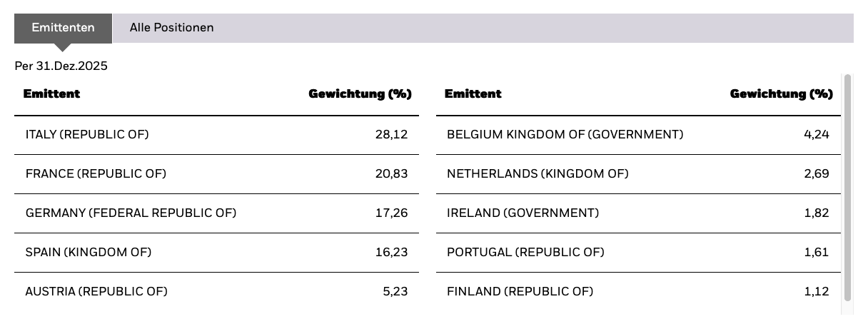Sort by right Gewichtung (%) header
Viewport: 868px width, 329px height.
(781, 93)
